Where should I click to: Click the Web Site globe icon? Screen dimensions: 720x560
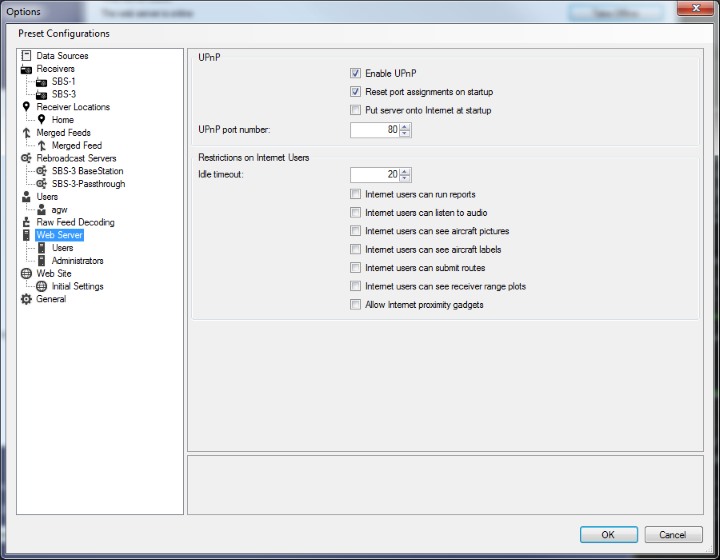pyautogui.click(x=27, y=273)
